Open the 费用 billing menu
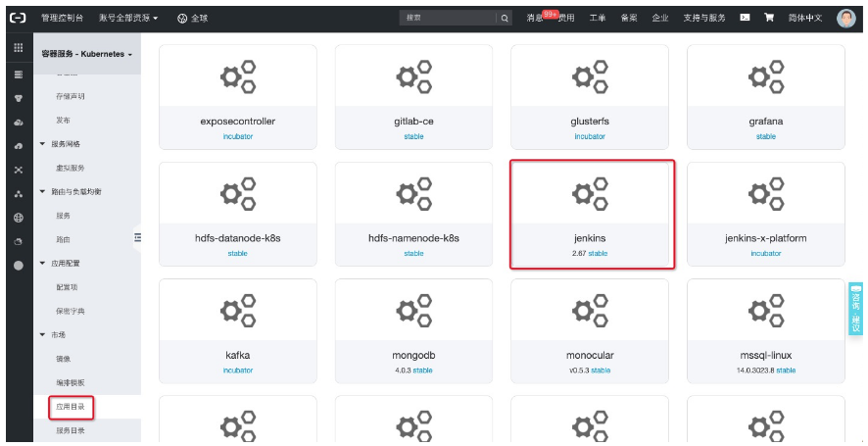This screenshot has height=446, width=868. 565,19
